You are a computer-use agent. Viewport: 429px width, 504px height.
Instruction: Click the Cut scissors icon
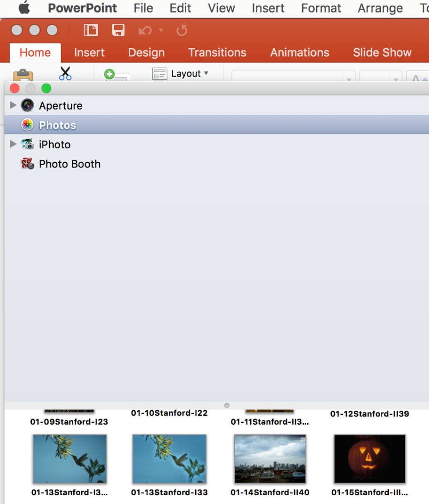(65, 73)
